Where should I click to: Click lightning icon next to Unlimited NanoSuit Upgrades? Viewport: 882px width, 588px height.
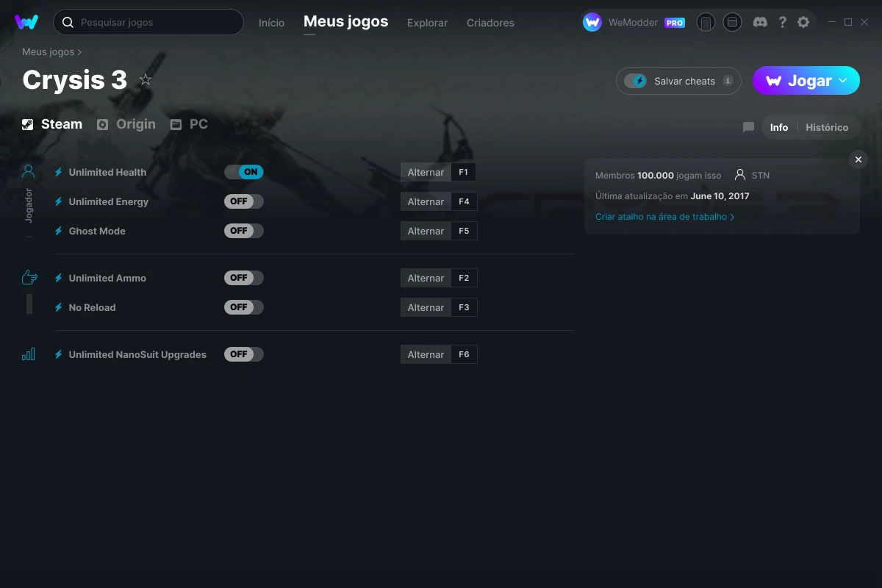tap(59, 354)
